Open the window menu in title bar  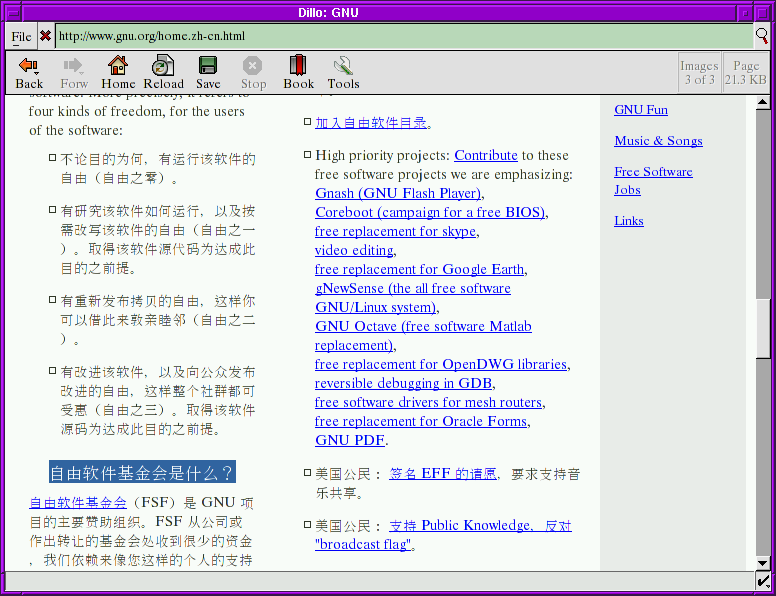[12, 12]
